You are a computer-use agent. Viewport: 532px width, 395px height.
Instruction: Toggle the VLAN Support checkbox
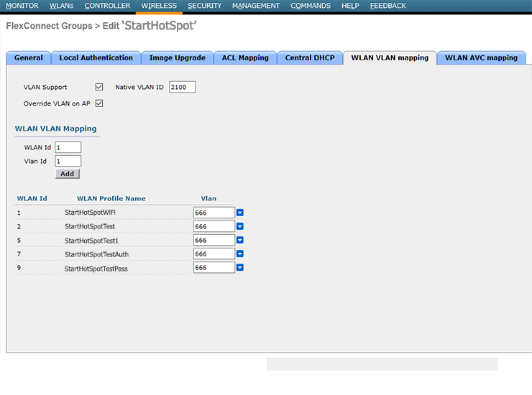click(x=99, y=87)
